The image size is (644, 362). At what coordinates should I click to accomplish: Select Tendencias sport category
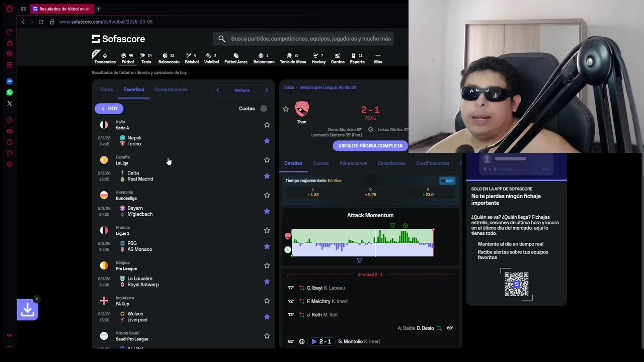click(105, 58)
